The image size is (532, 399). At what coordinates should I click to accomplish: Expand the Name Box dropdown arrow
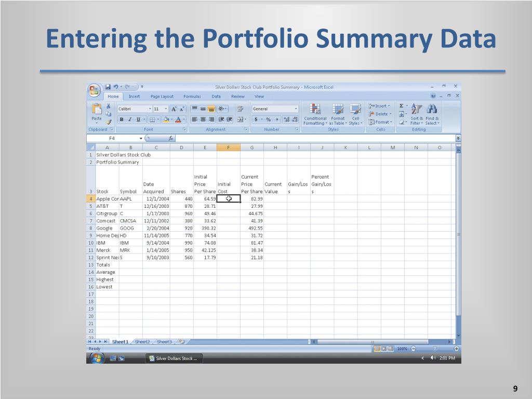click(141, 138)
